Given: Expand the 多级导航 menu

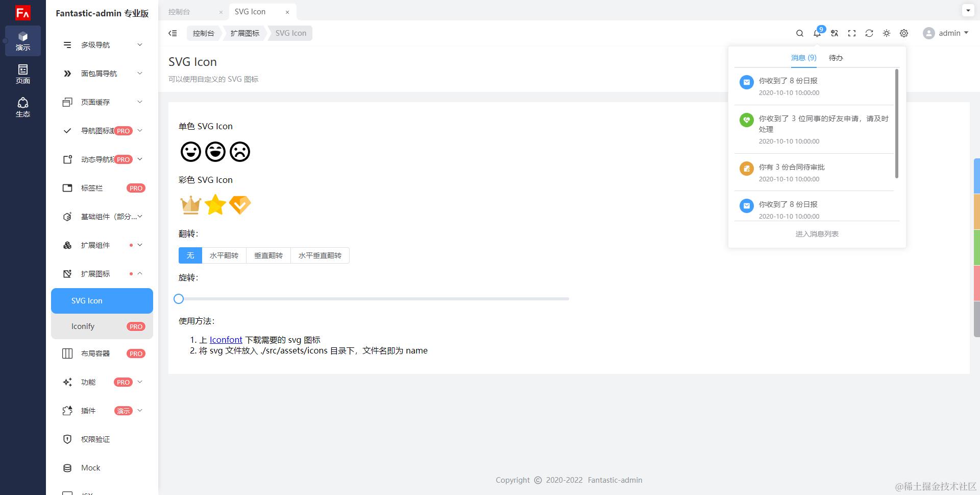Looking at the screenshot, I should click(102, 45).
